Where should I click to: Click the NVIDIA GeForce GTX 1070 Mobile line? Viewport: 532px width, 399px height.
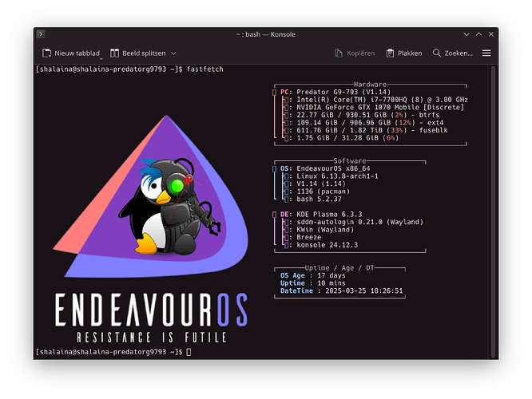pyautogui.click(x=380, y=108)
